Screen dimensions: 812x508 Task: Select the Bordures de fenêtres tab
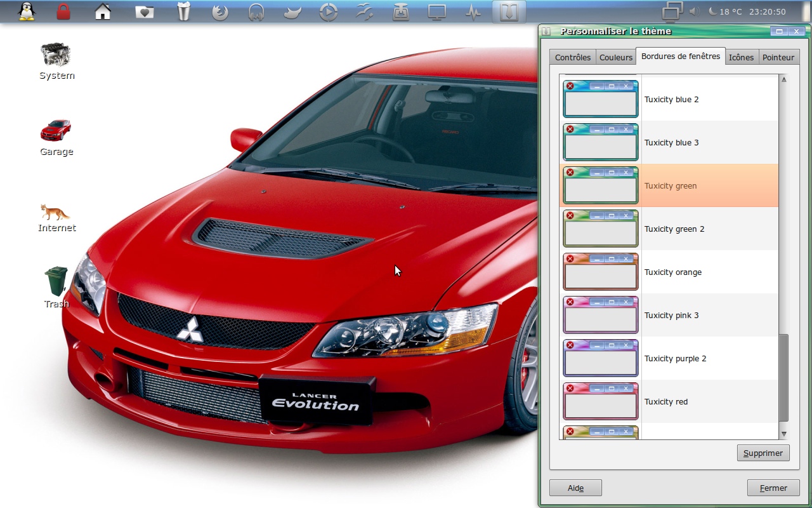point(681,56)
